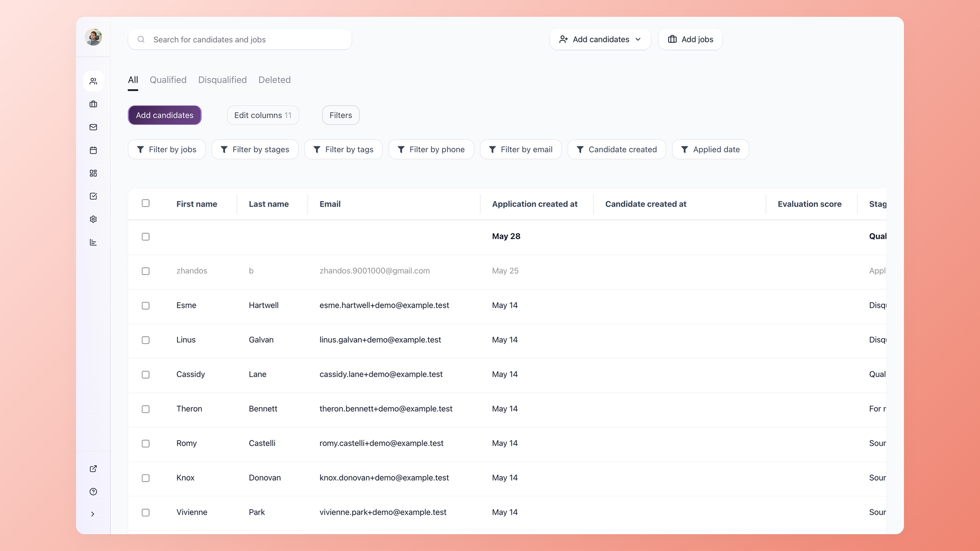
Task: Open the Mail envelope sidebar icon
Action: [x=93, y=127]
